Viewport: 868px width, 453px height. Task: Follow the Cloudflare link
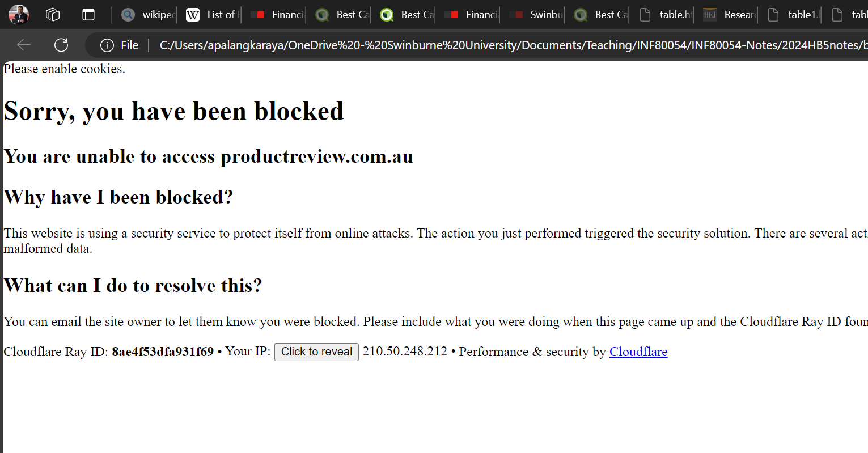638,352
